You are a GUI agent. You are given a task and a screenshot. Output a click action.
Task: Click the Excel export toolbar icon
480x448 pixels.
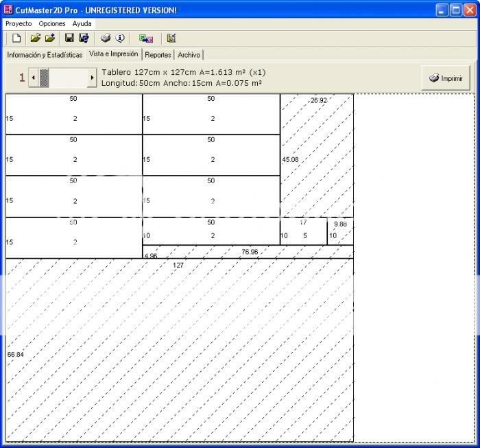(x=145, y=38)
